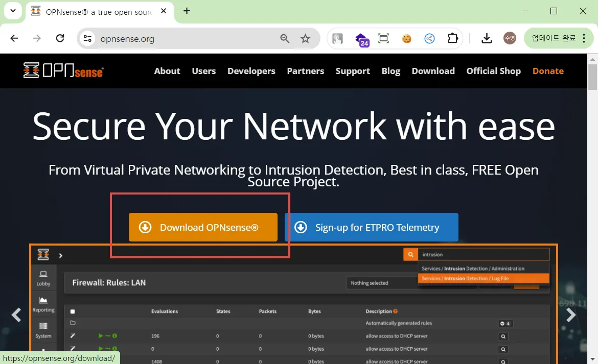Viewport: 598px width, 364px height.
Task: Expand the Automatically generated rules badge 4
Action: click(x=505, y=323)
